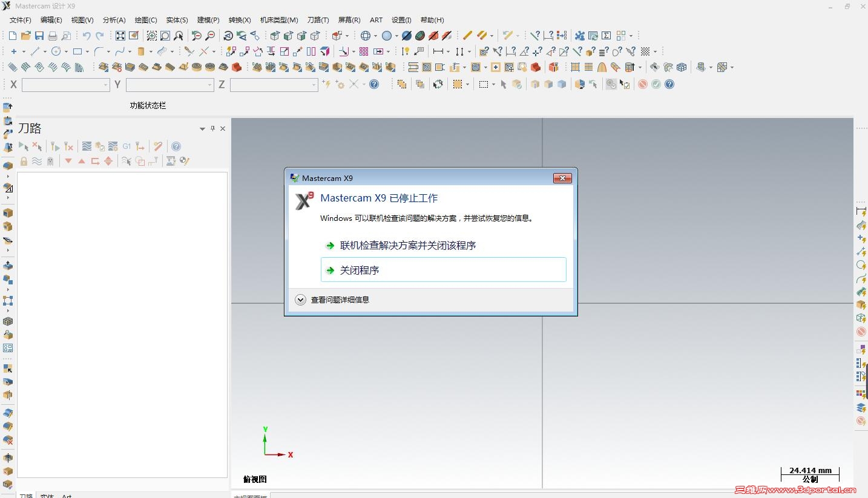Click the New file icon

13,36
